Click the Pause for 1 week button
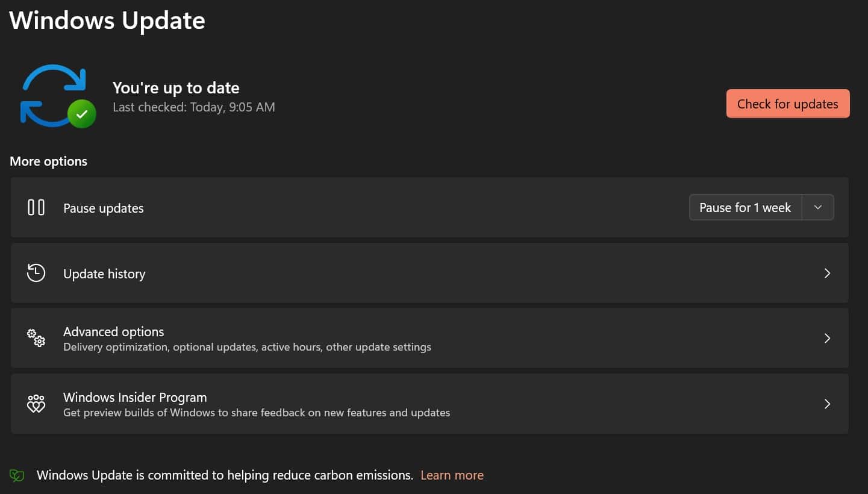This screenshot has width=868, height=494. 745,207
